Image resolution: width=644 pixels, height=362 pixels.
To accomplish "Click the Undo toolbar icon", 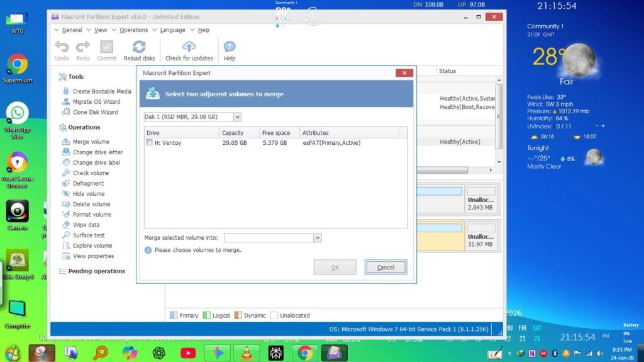I will (x=62, y=47).
